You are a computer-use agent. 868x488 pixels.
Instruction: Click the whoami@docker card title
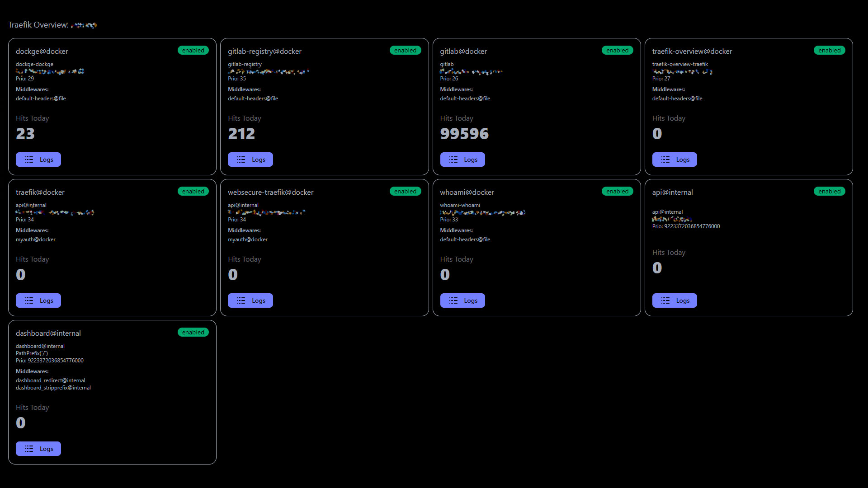point(467,192)
